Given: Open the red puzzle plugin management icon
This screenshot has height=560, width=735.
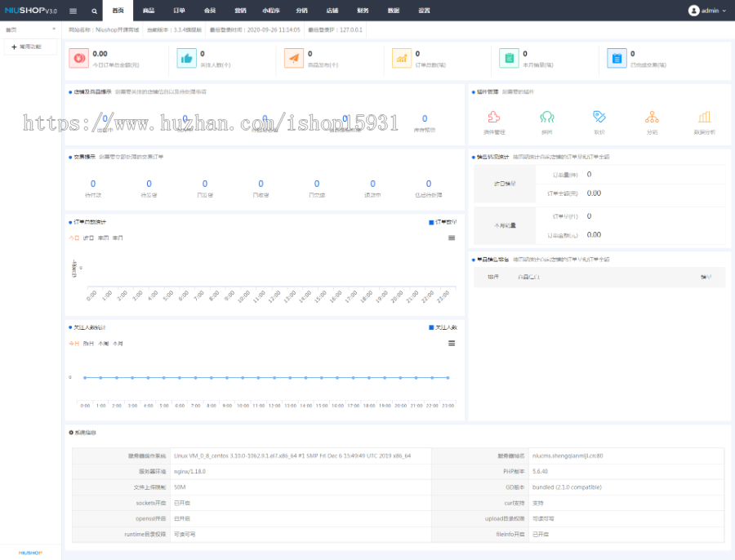Looking at the screenshot, I should coord(494,118).
